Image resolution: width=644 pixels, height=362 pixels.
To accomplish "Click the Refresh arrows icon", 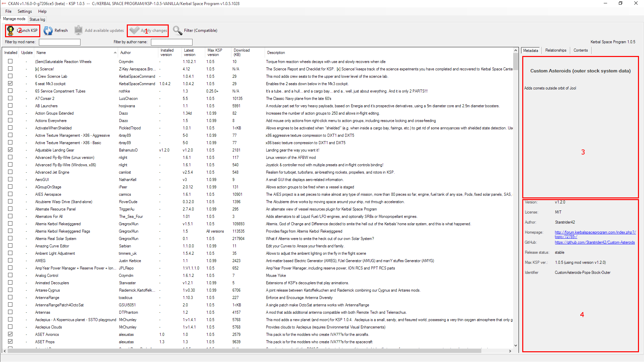I will point(48,31).
